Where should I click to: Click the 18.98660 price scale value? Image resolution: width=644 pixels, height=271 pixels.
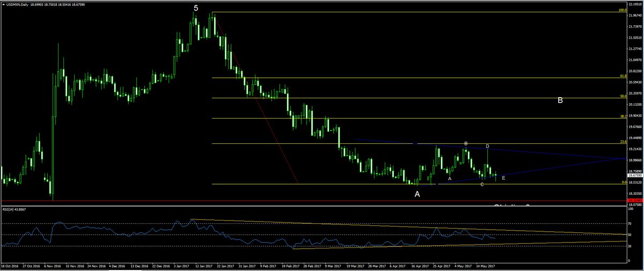[636, 160]
